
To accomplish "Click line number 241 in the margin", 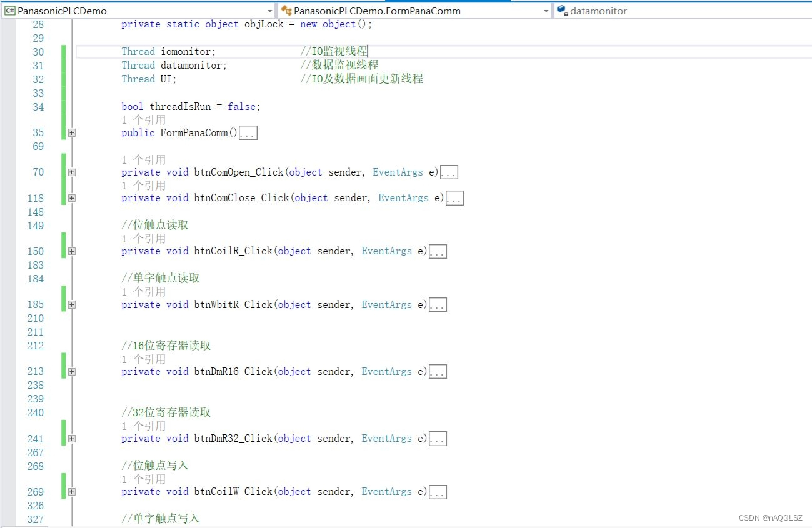I will click(36, 439).
